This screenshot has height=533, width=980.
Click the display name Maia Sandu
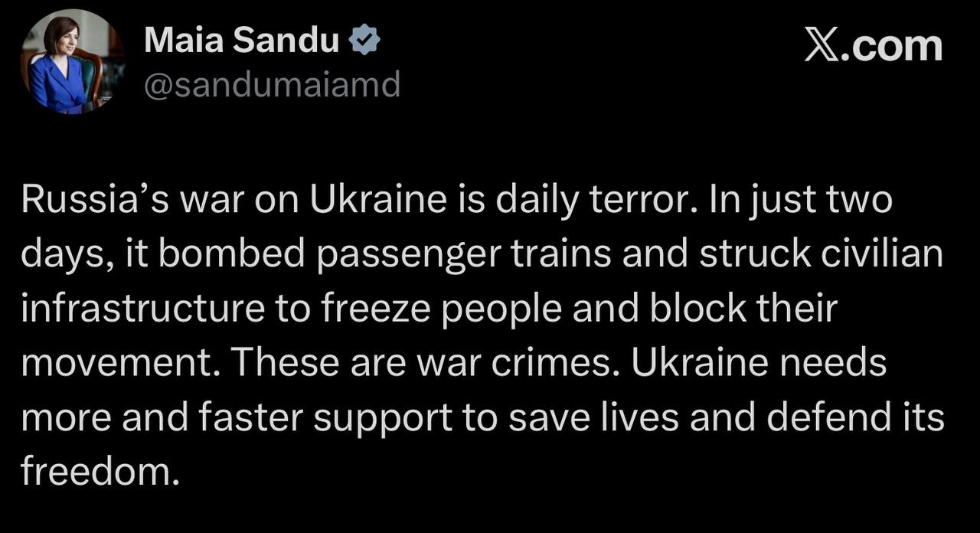click(x=241, y=41)
